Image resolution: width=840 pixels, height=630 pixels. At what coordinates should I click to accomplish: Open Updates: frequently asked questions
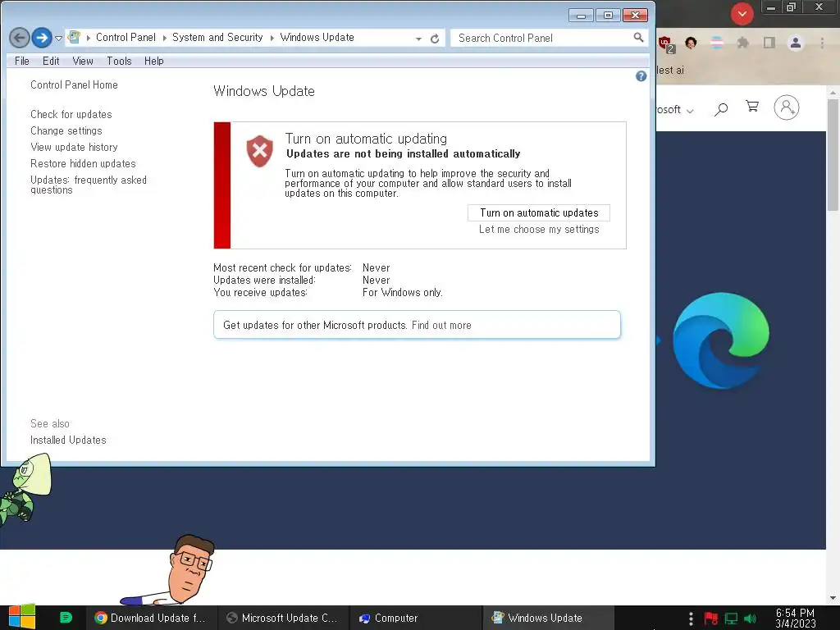point(89,185)
